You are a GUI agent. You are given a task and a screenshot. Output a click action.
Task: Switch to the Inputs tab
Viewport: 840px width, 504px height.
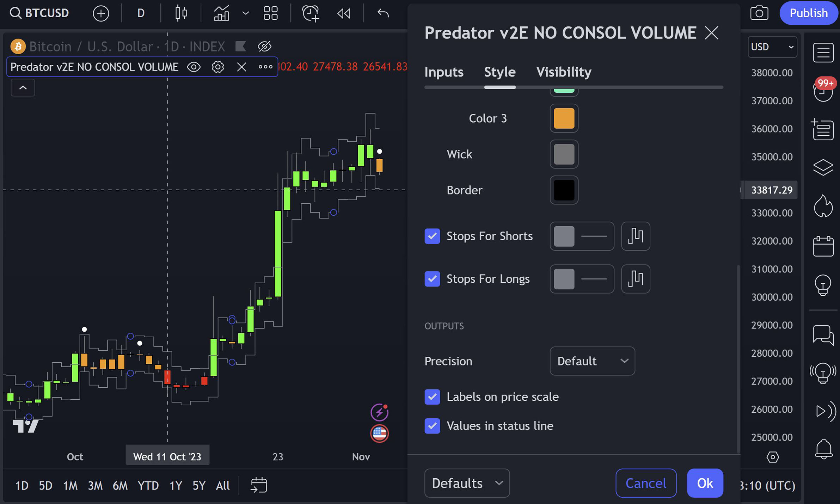click(444, 72)
